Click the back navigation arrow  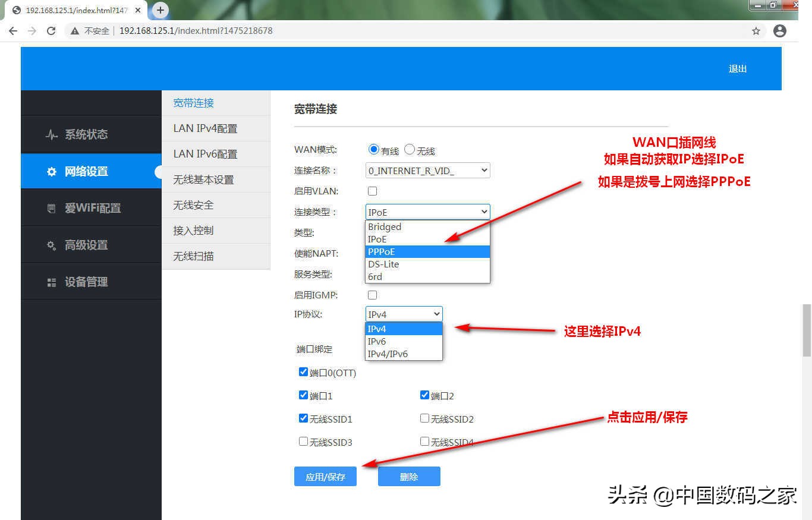[x=13, y=31]
